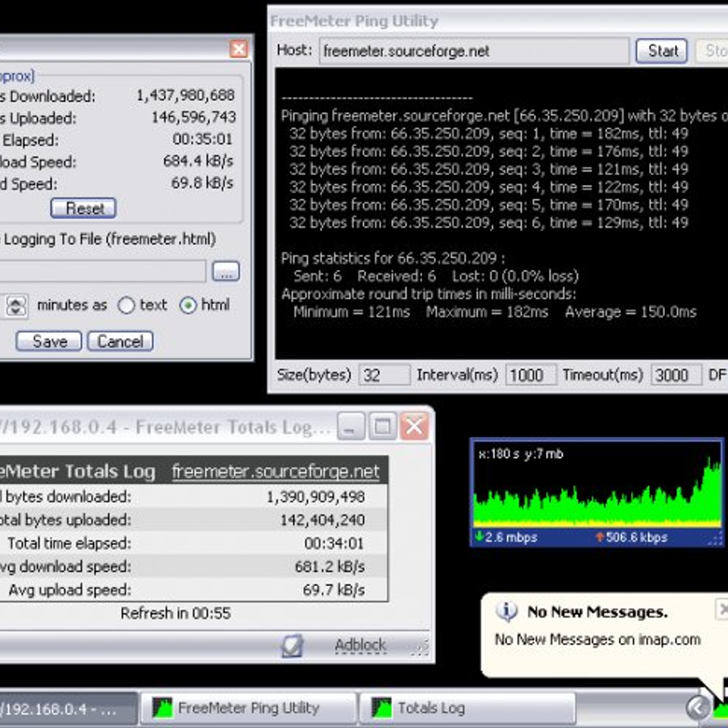Select the text logging radio button
The width and height of the screenshot is (728, 728).
click(x=126, y=306)
